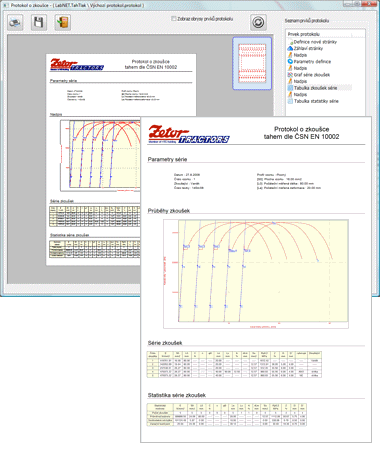The height and width of the screenshot is (450, 380).
Task: Click icon beside Záhlaví stránky item
Action: [x=290, y=48]
